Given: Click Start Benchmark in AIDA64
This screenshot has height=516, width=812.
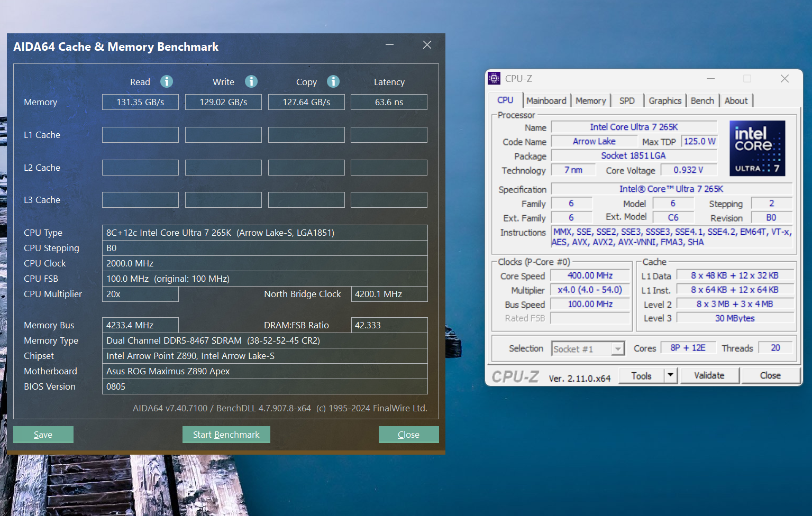Looking at the screenshot, I should coord(226,435).
